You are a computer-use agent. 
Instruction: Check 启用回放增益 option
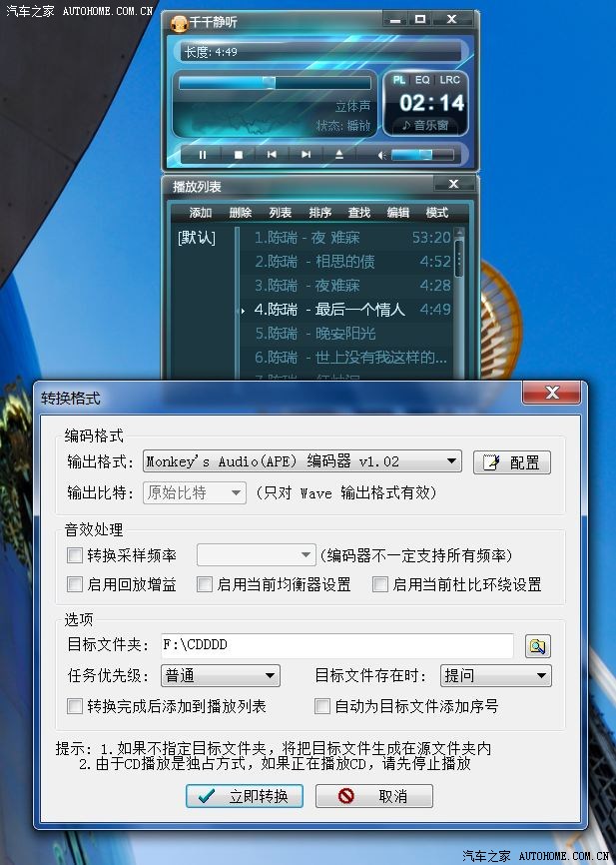click(75, 584)
